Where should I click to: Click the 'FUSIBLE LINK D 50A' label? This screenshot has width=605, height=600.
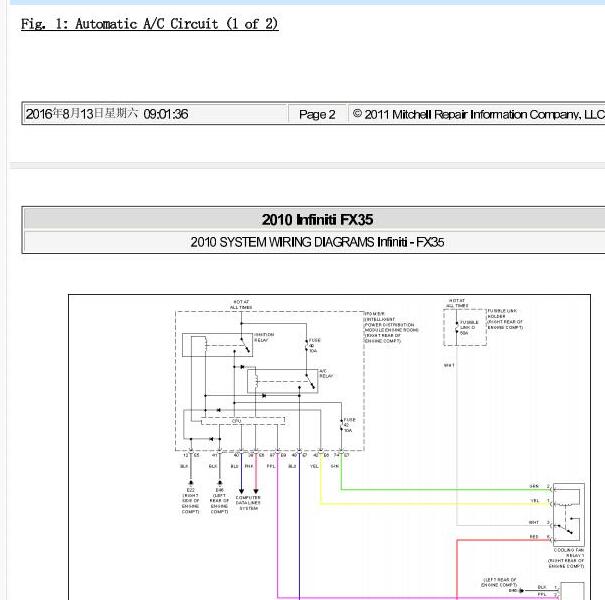point(469,328)
